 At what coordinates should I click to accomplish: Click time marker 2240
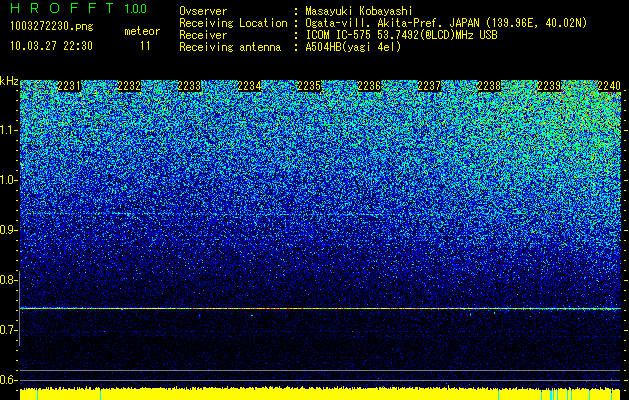tap(609, 86)
